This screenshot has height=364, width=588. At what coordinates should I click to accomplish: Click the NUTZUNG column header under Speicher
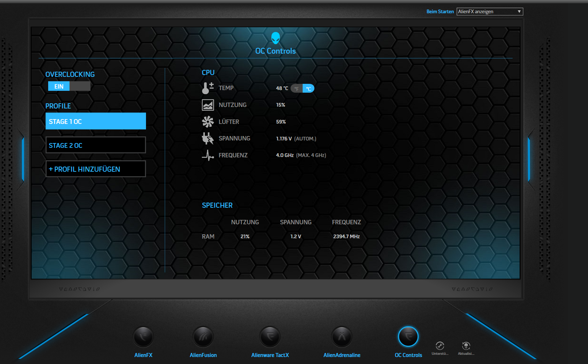(x=245, y=222)
